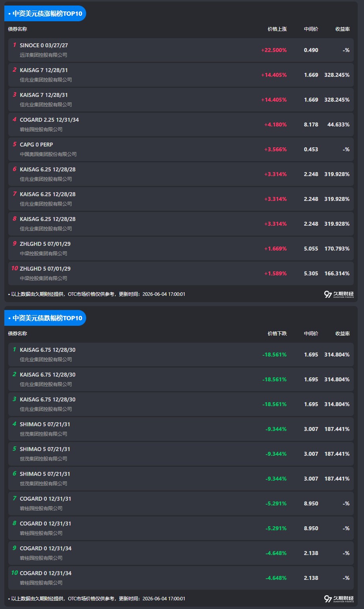Click the data source footer under 跌幅榜
The width and height of the screenshot is (364, 609).
click(97, 599)
